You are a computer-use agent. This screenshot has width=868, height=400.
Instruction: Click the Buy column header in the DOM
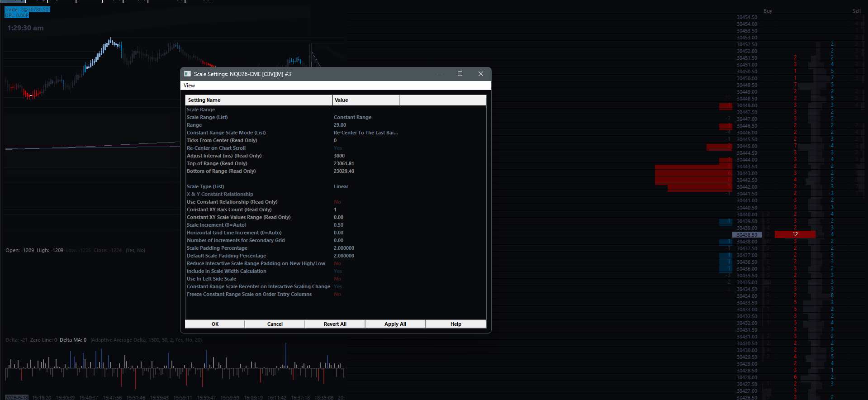click(x=768, y=11)
